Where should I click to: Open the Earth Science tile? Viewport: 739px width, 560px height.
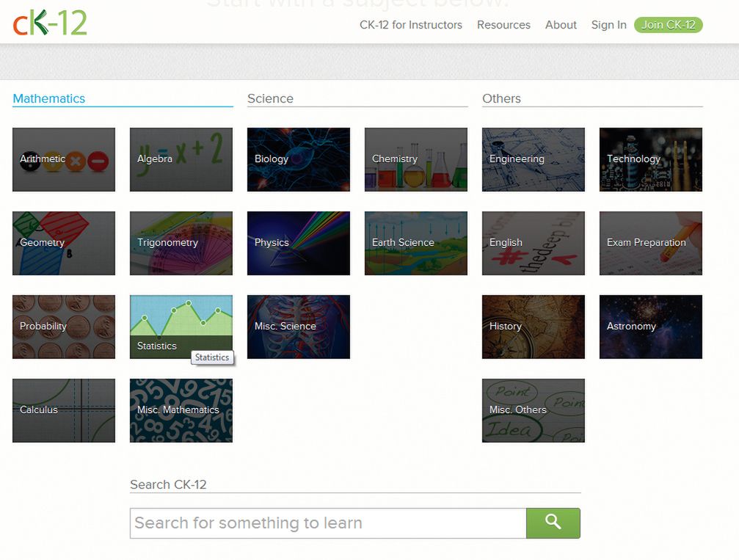(415, 243)
